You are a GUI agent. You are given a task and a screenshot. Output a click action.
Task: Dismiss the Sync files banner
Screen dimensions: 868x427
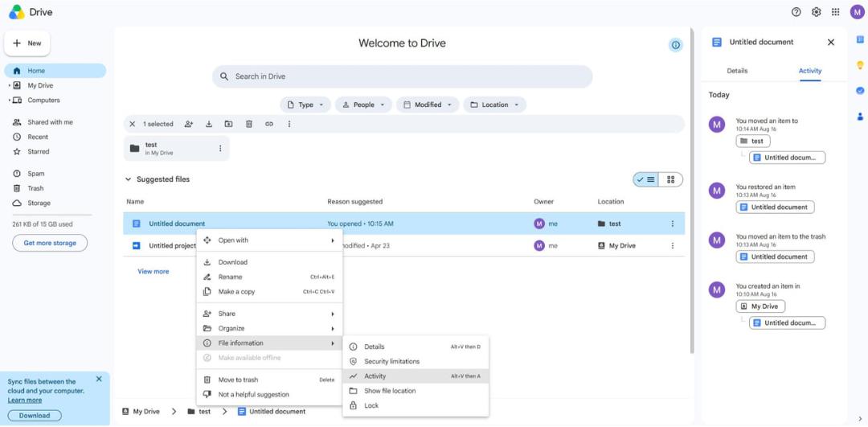[x=99, y=379]
